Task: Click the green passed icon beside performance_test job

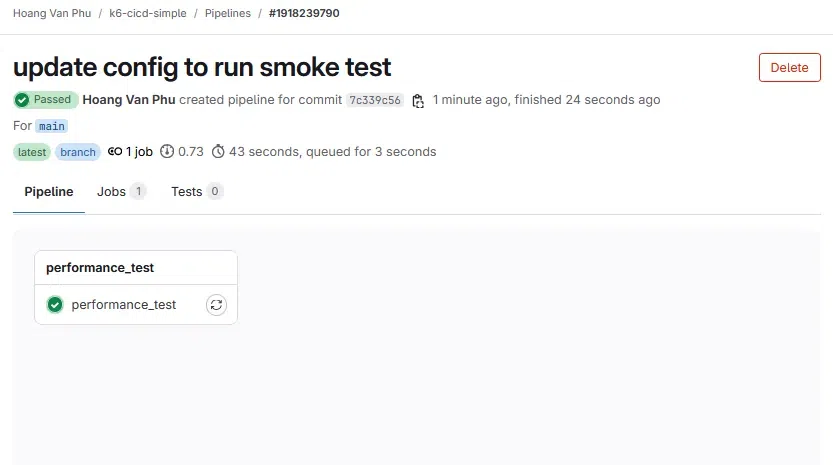Action: [x=55, y=305]
